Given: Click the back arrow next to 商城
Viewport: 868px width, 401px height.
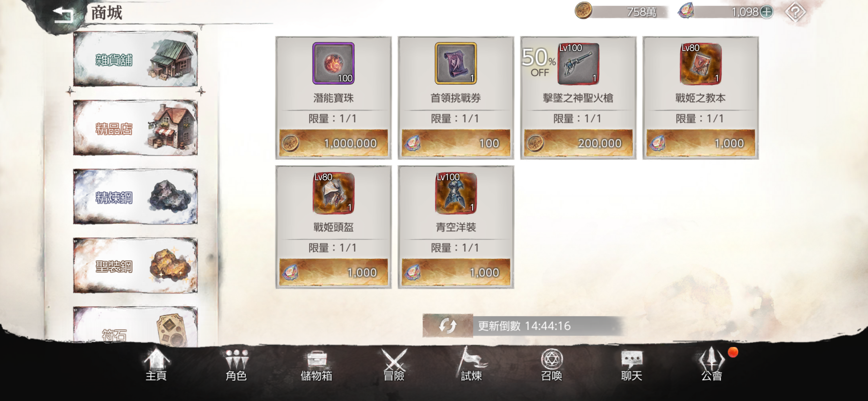Looking at the screenshot, I should tap(63, 14).
